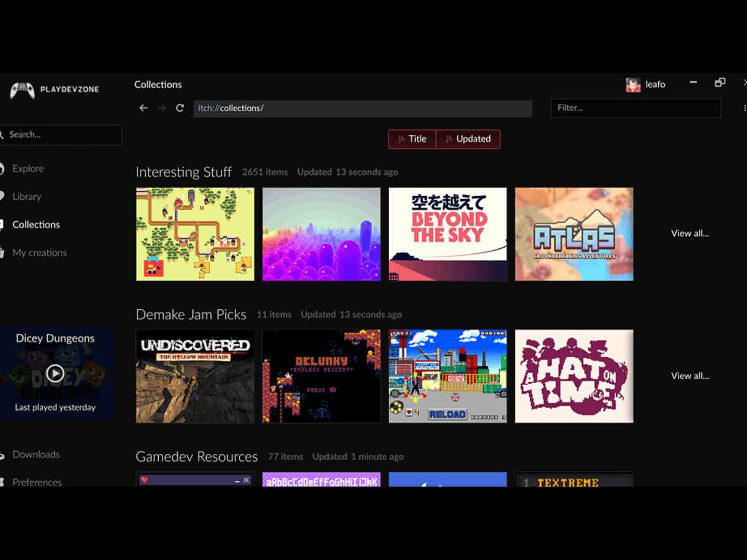The width and height of the screenshot is (747, 560).
Task: Click the leafo username
Action: tap(655, 85)
